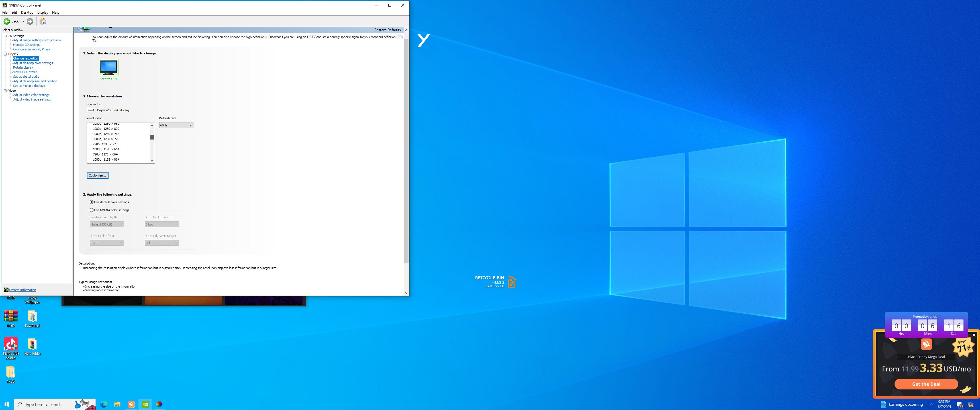Viewport: 980px width, 410px height.
Task: Open Microsoft Edge from the taskbar
Action: 103,404
